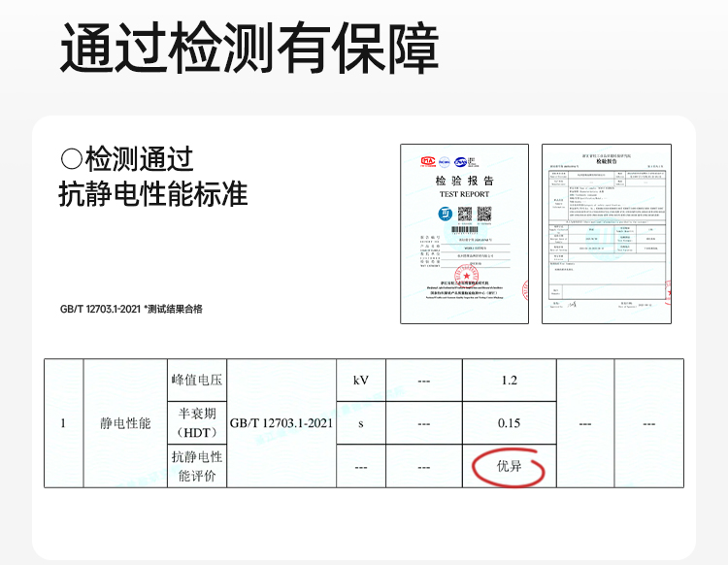The image size is (728, 565).
Task: Click the s unit cell
Action: coord(361,423)
